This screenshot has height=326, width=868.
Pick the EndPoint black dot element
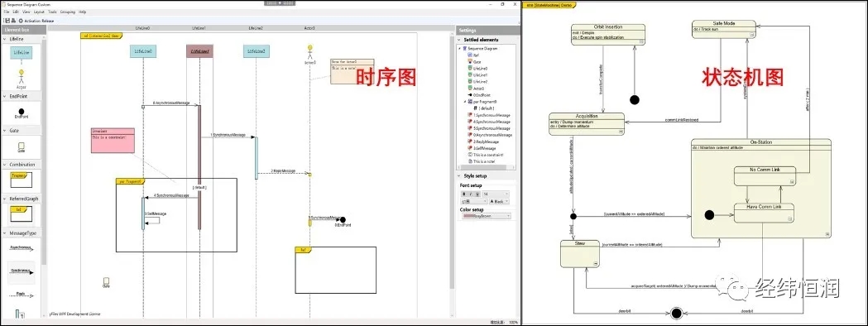pyautogui.click(x=21, y=111)
